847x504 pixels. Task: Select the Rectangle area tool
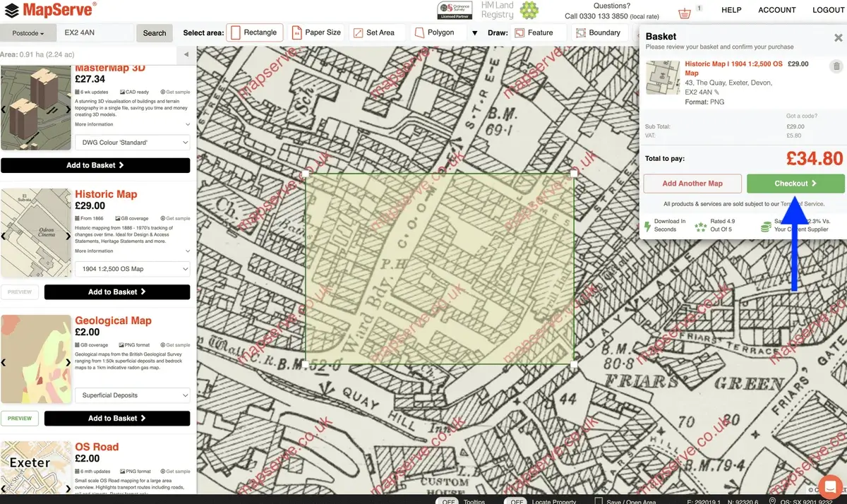[255, 32]
